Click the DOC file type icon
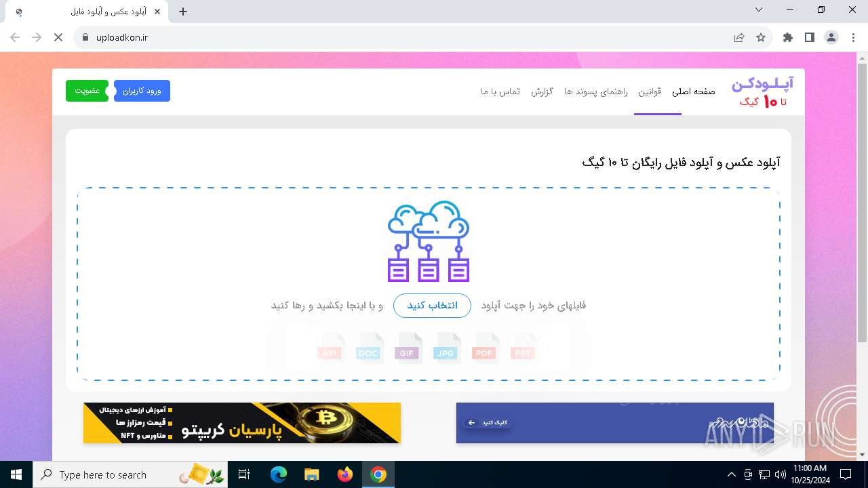This screenshot has width=868, height=488. [x=370, y=348]
